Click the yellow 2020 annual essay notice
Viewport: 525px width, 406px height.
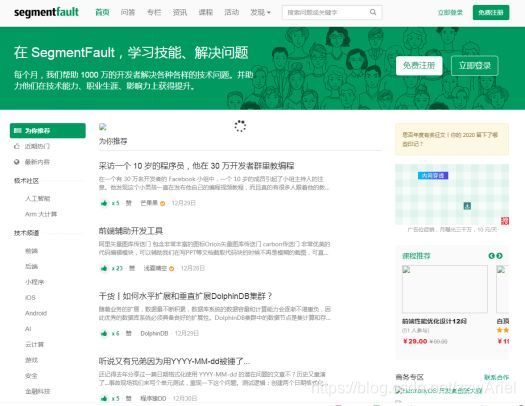pyautogui.click(x=452, y=139)
